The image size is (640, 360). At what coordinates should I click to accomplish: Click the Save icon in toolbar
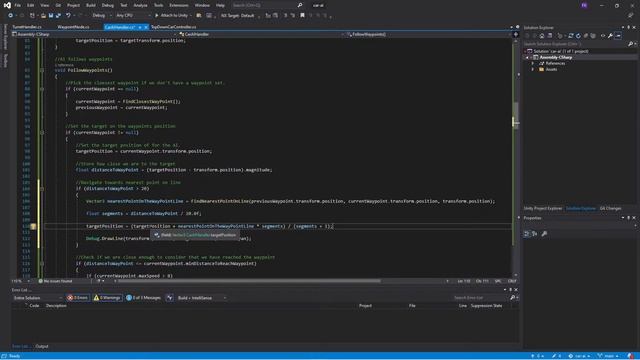click(51, 16)
